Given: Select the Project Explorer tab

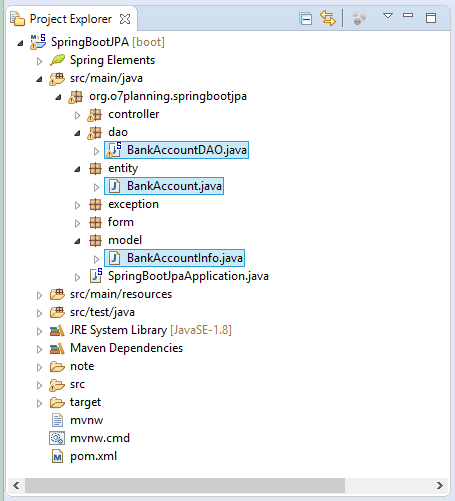Looking at the screenshot, I should pyautogui.click(x=71, y=19).
